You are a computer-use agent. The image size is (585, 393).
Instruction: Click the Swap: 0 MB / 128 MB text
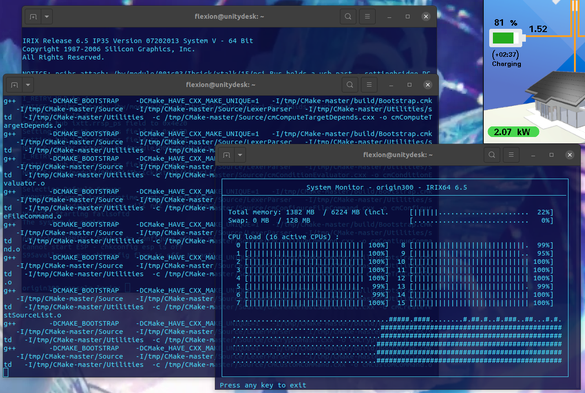pos(269,220)
